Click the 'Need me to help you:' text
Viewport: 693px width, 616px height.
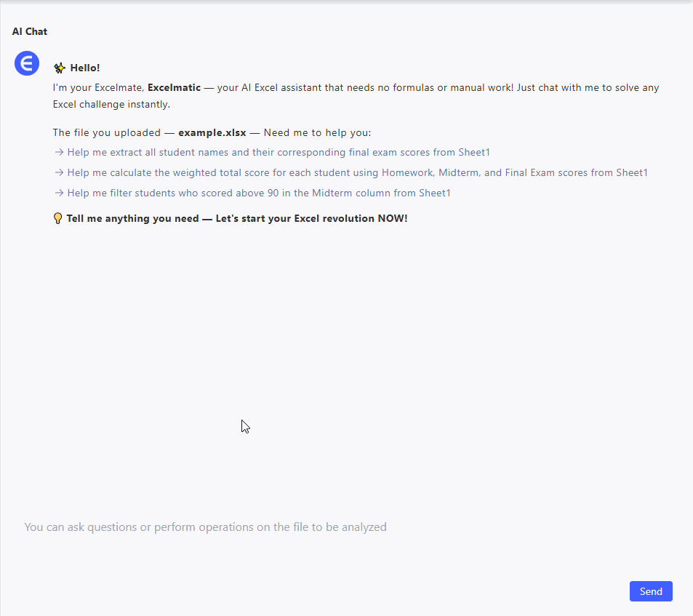(317, 133)
